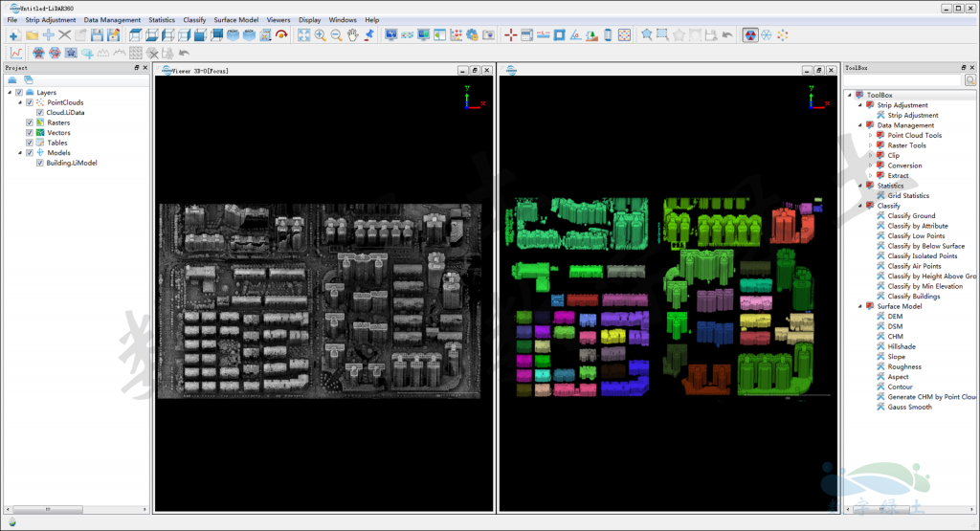Collapse the PointClouds tree node
The height and width of the screenshot is (531, 980).
coord(19,102)
